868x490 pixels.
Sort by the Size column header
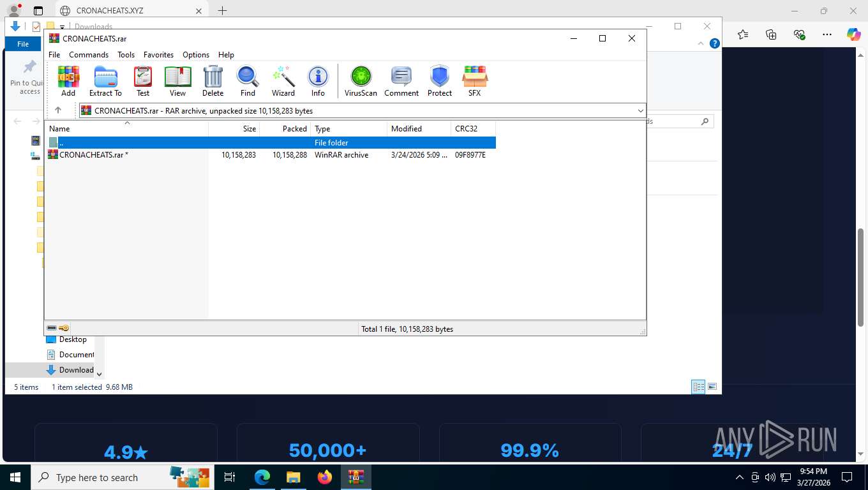(234, 128)
